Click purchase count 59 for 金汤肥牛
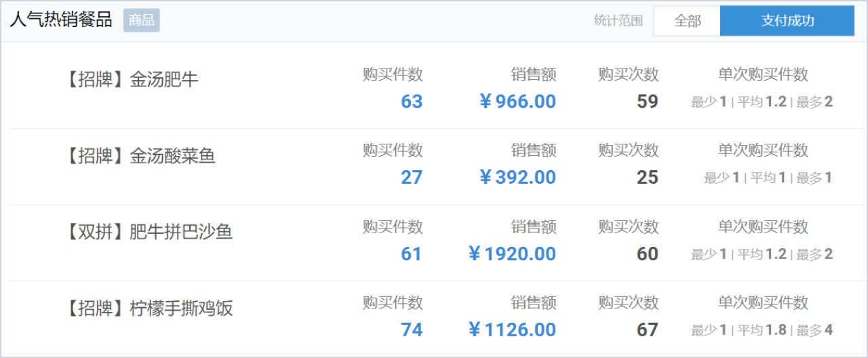This screenshot has width=868, height=358. click(648, 102)
